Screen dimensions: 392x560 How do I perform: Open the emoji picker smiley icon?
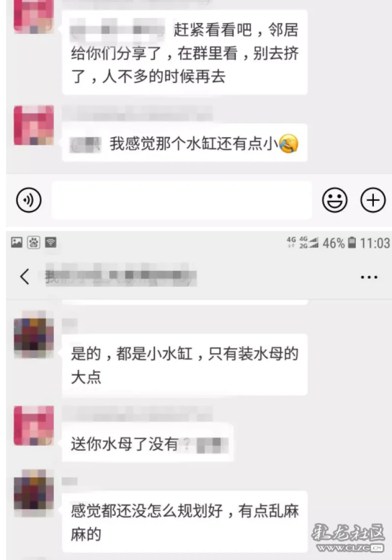(335, 200)
